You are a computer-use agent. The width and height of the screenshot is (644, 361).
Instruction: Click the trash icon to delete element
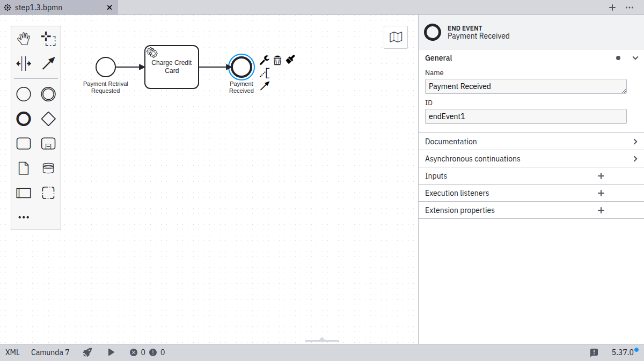tap(277, 60)
